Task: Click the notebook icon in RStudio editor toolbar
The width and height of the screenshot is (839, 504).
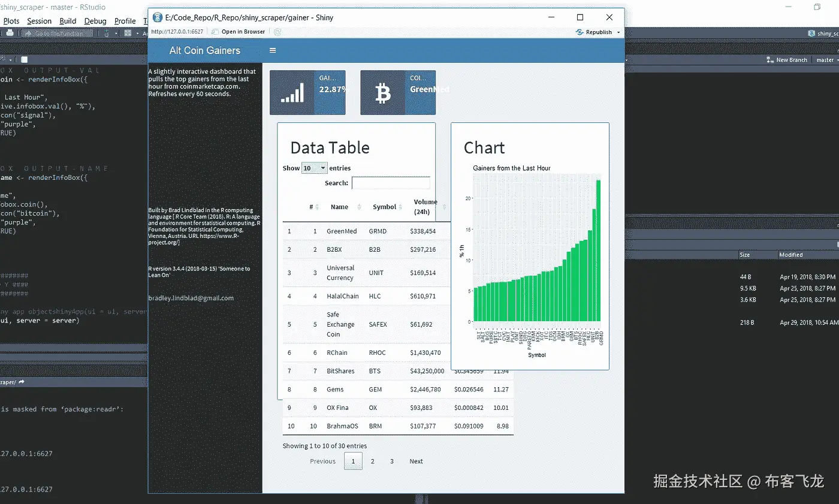Action: click(24, 60)
